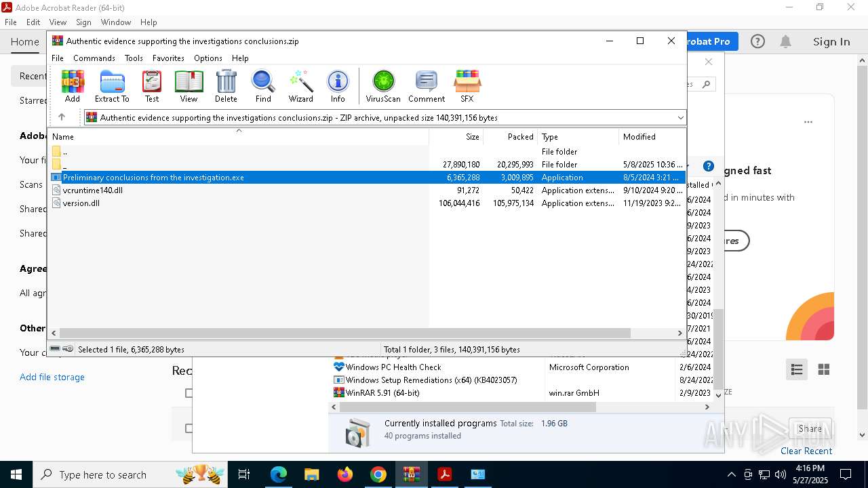Switch to Acrobat Home tab
This screenshot has width=868, height=488.
24,42
